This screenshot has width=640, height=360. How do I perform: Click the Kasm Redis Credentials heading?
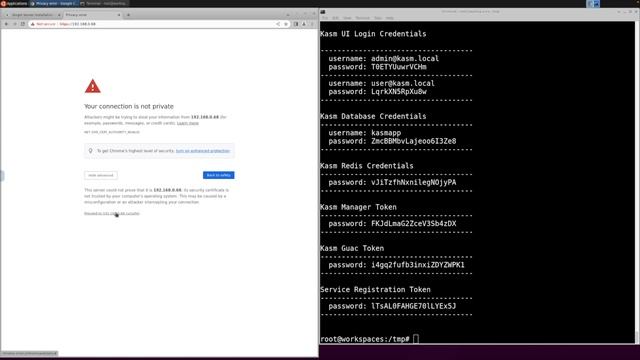pos(367,166)
